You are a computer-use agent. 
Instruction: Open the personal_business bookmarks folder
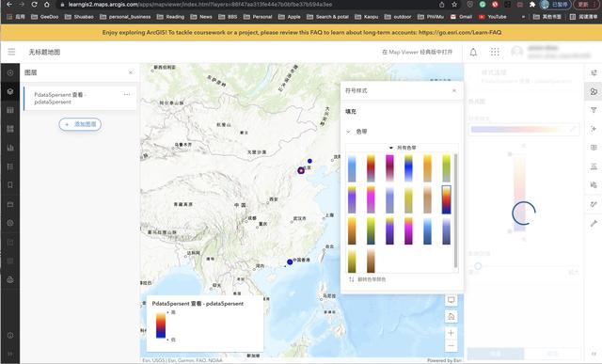pyautogui.click(x=125, y=17)
